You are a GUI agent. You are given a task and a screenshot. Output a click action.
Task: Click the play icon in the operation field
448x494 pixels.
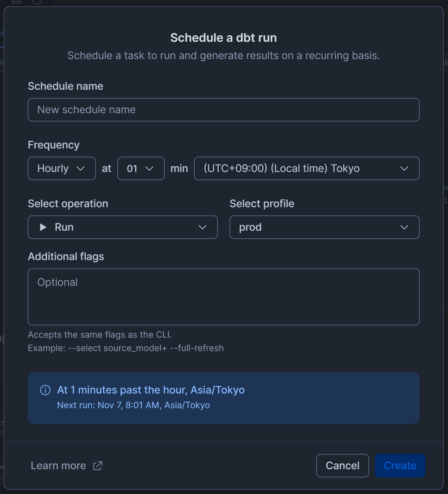pyautogui.click(x=43, y=227)
